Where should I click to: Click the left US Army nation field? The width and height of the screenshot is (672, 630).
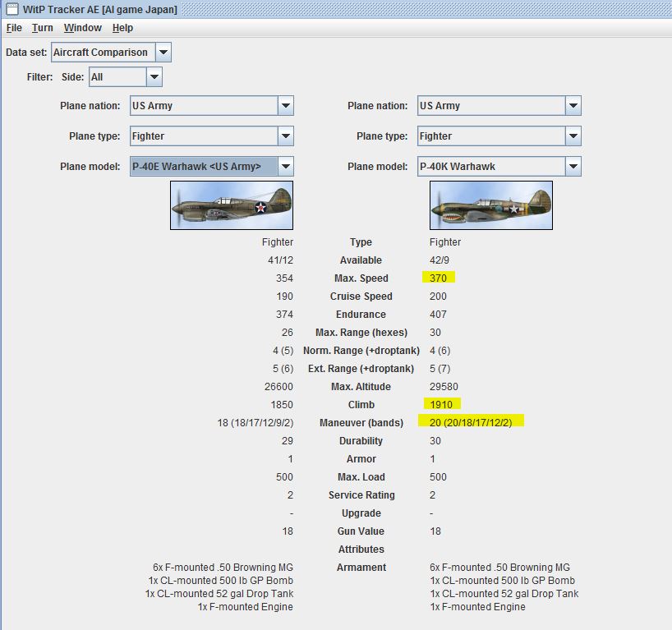[x=204, y=105]
